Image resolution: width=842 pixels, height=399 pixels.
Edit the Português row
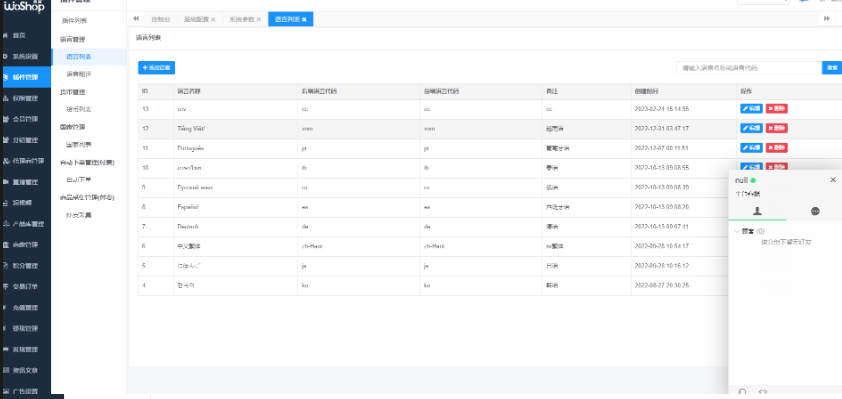point(751,148)
